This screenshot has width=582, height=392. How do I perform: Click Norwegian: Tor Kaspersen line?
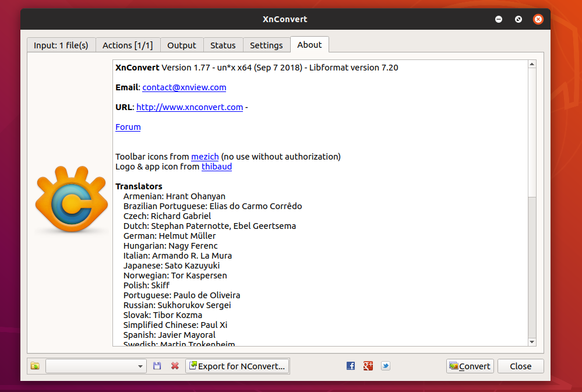coord(175,276)
